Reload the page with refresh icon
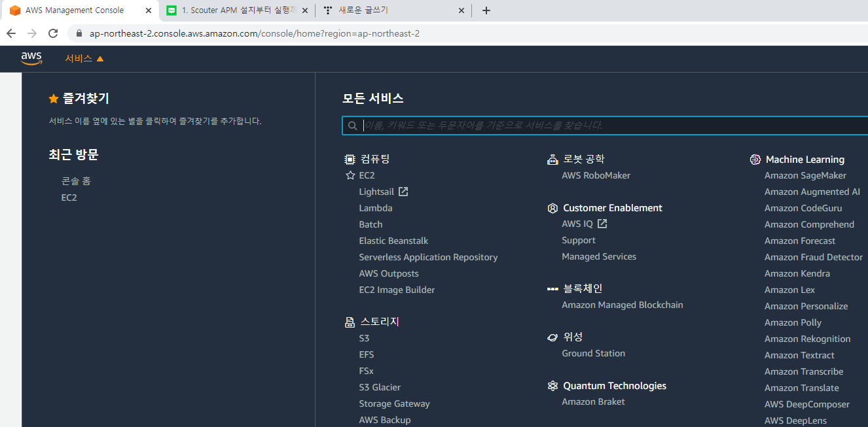Screen dimensions: 868x427 tap(54, 33)
